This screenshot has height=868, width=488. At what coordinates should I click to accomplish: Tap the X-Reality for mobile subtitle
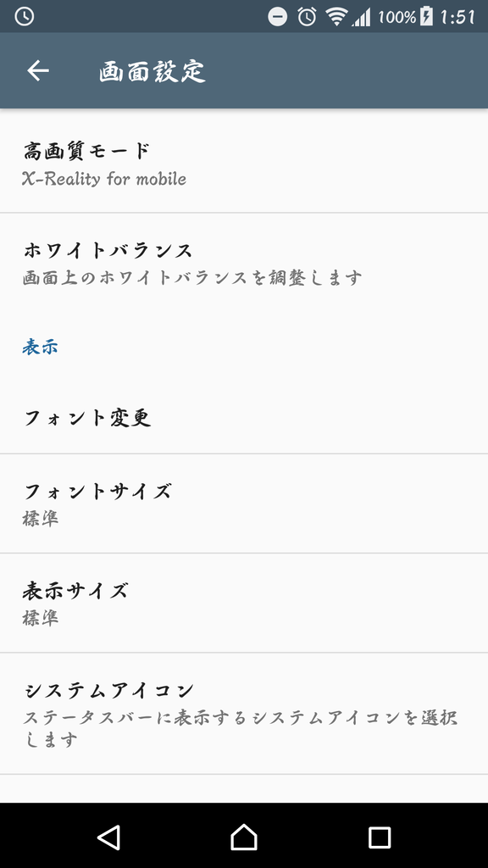point(104,179)
